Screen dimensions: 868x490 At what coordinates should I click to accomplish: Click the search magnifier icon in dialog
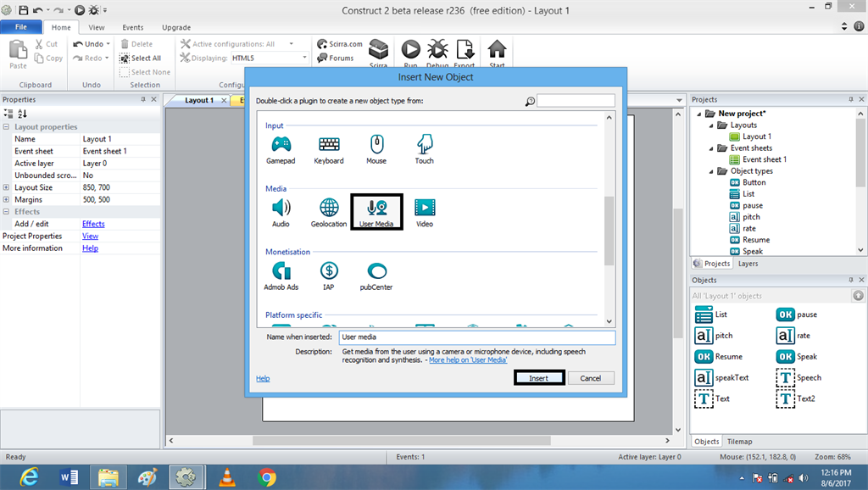(x=530, y=102)
